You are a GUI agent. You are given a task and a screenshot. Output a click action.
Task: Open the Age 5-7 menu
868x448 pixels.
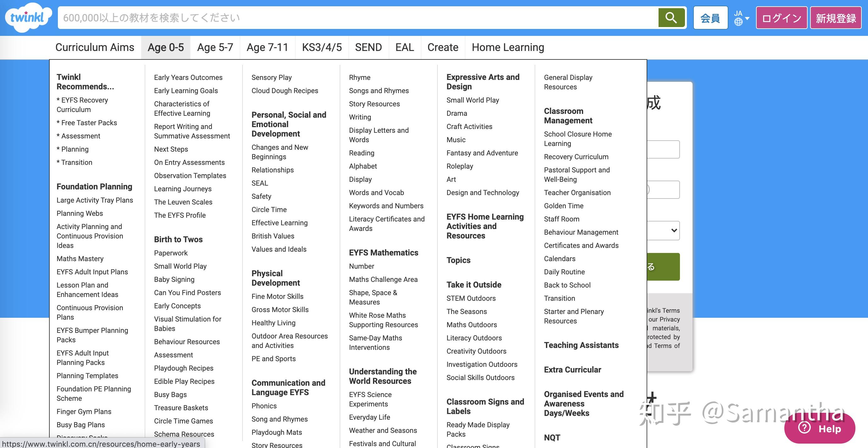point(215,47)
